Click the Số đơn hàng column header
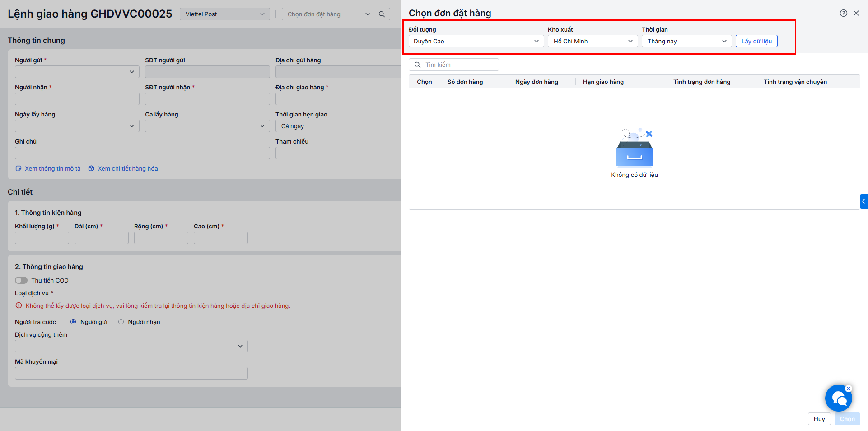Viewport: 868px width, 431px height. pos(465,82)
